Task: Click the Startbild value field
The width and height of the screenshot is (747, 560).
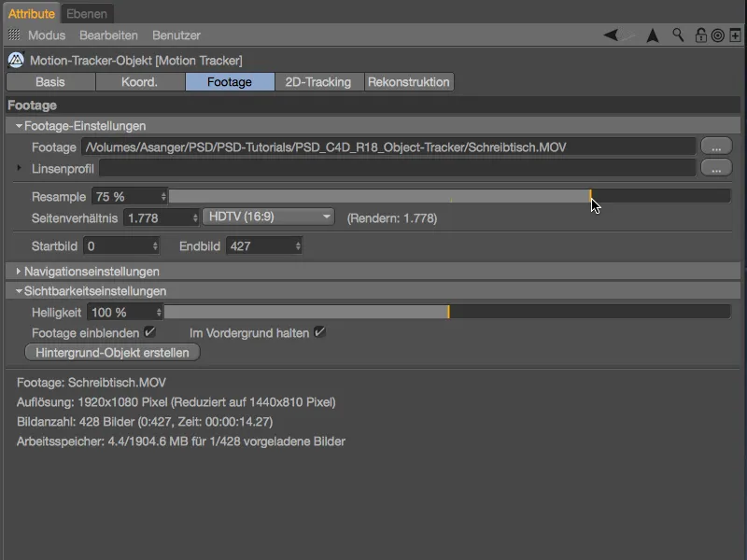Action: (118, 246)
